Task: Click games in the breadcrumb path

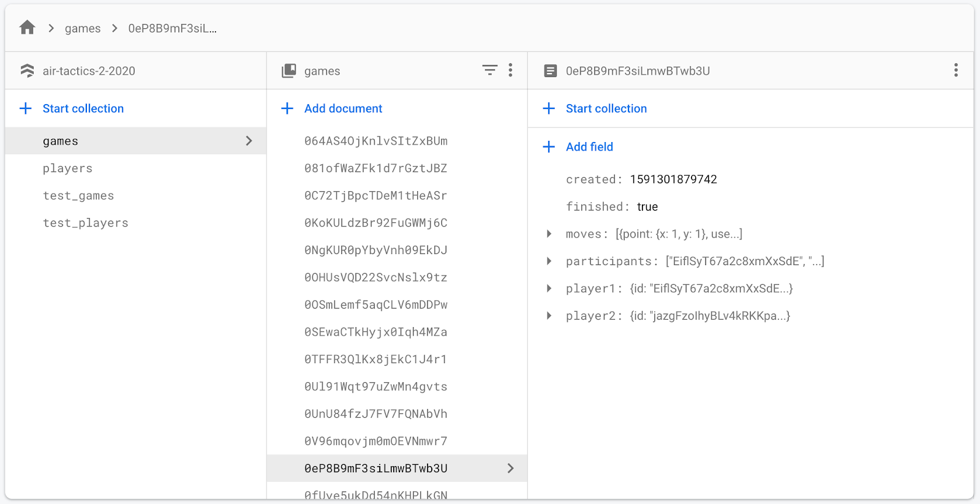Action: coord(83,29)
